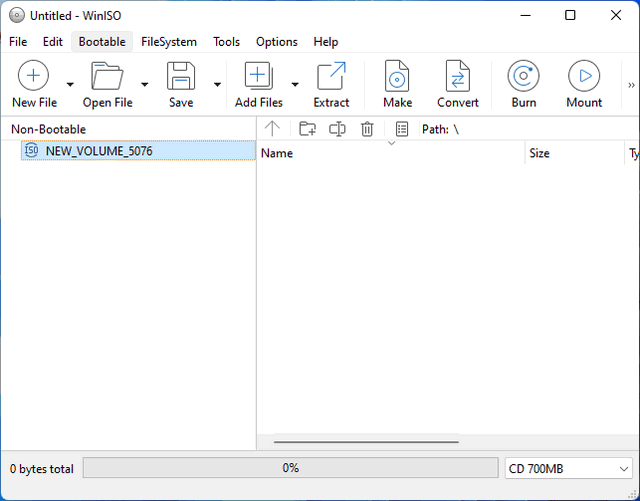
Task: Open the CD 700MB media size dropdown
Action: [567, 468]
